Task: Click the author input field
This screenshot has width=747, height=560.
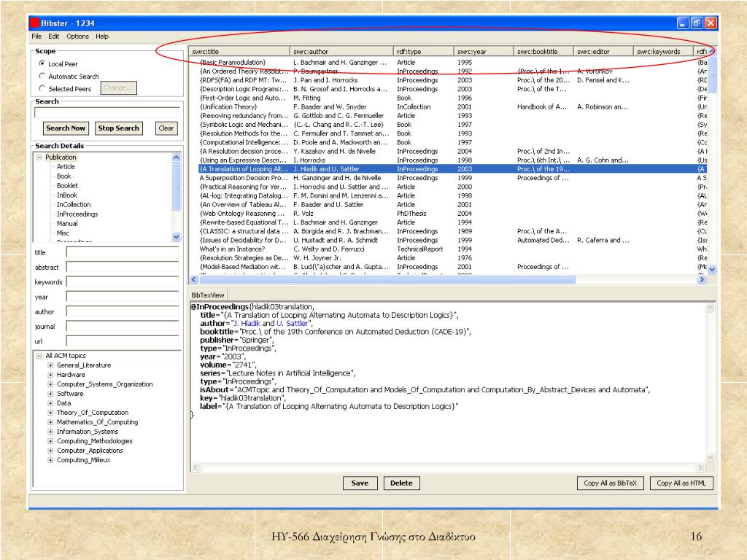Action: [x=123, y=311]
